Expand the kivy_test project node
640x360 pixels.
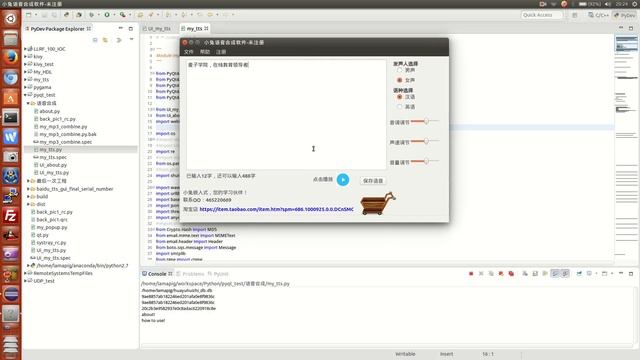pos(25,64)
